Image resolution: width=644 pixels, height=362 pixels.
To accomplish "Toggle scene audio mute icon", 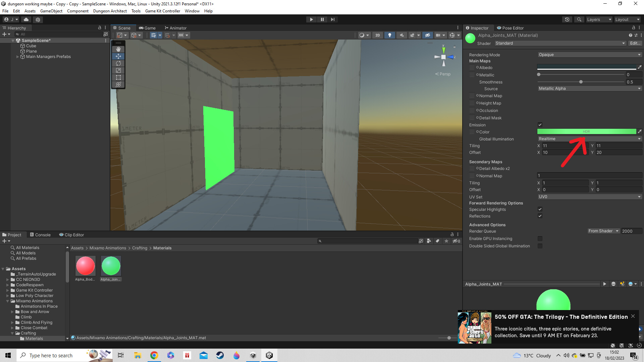I will coord(402,35).
